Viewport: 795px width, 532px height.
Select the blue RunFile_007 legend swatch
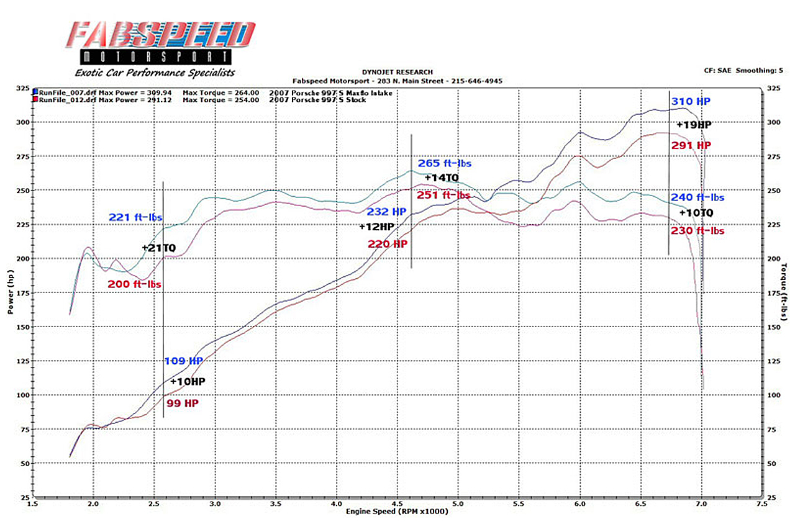point(35,92)
